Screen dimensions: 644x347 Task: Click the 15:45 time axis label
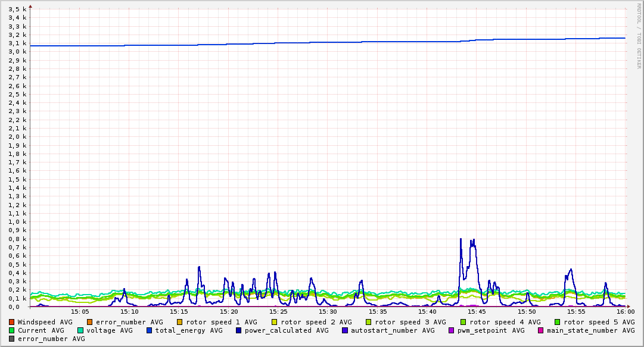(477, 312)
